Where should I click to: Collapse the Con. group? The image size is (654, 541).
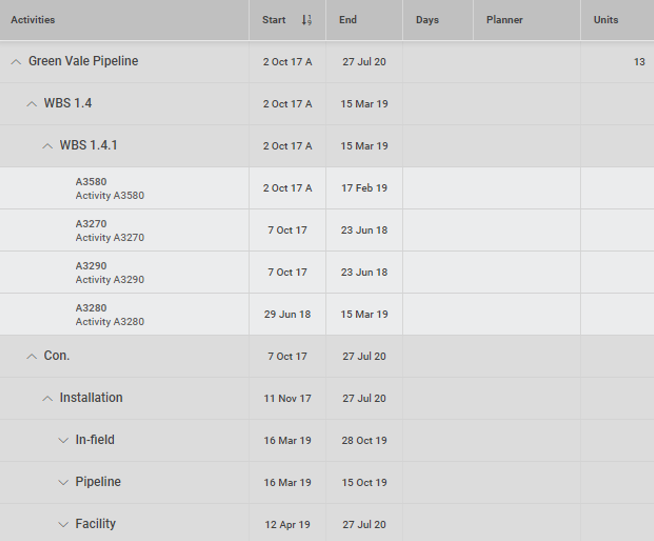click(x=31, y=356)
